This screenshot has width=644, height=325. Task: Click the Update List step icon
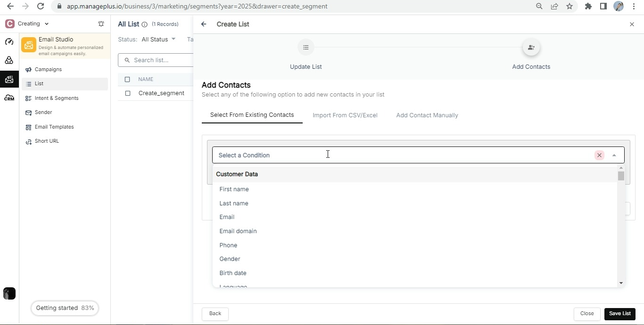[x=306, y=48]
